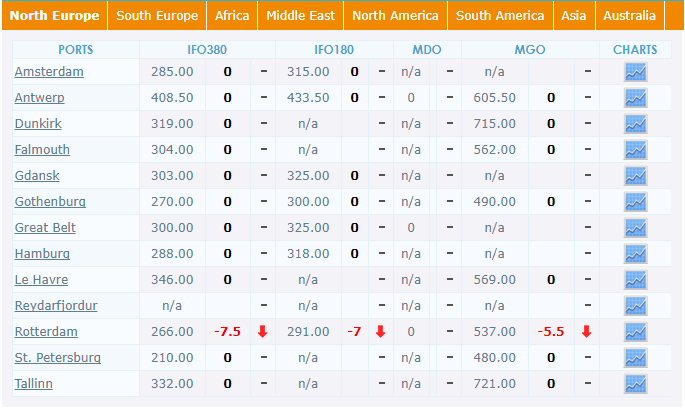
Task: Open the chart icon for Gothenburg
Action: (x=635, y=202)
